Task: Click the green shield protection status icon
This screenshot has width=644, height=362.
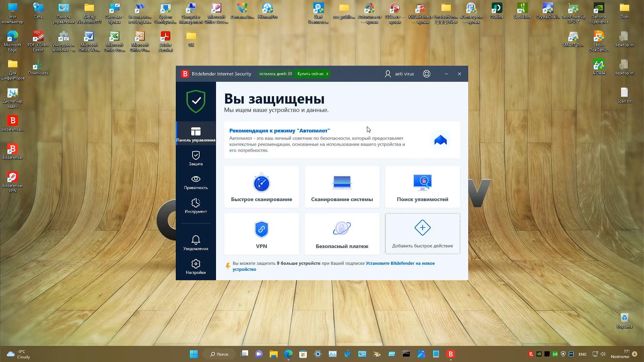Action: pyautogui.click(x=196, y=101)
